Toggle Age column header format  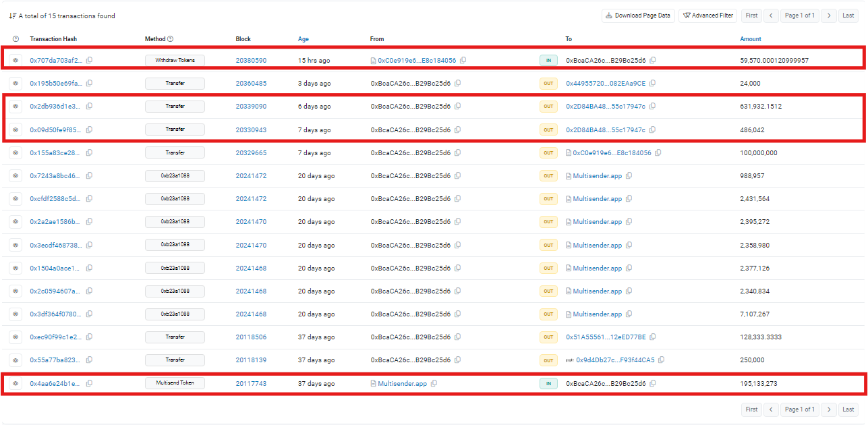[303, 39]
